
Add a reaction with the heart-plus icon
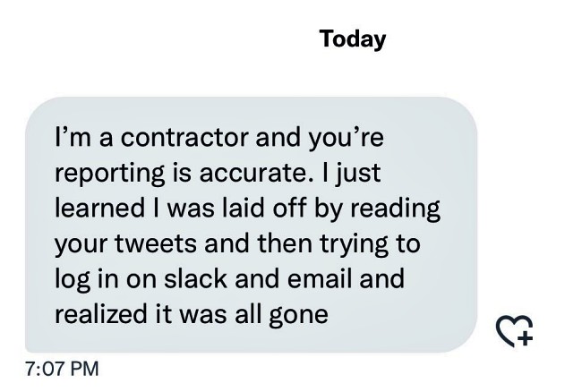[x=515, y=331]
